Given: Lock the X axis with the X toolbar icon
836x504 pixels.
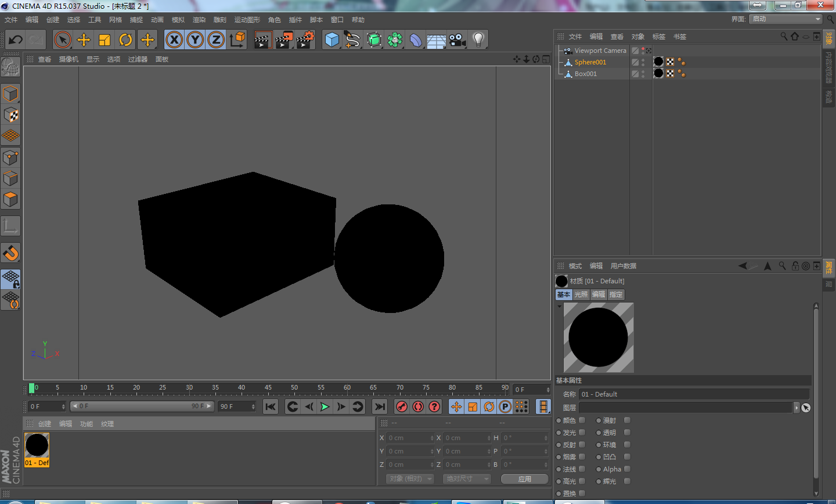Looking at the screenshot, I should [174, 39].
